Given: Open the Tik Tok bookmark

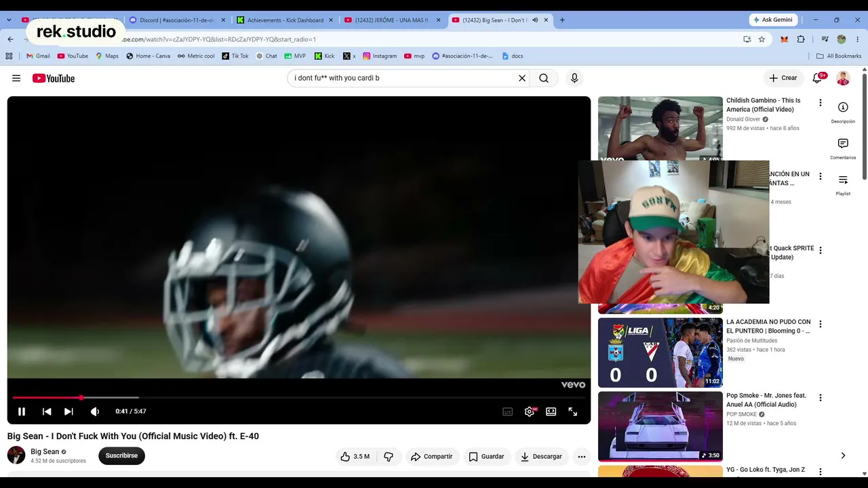Looking at the screenshot, I should 235,56.
